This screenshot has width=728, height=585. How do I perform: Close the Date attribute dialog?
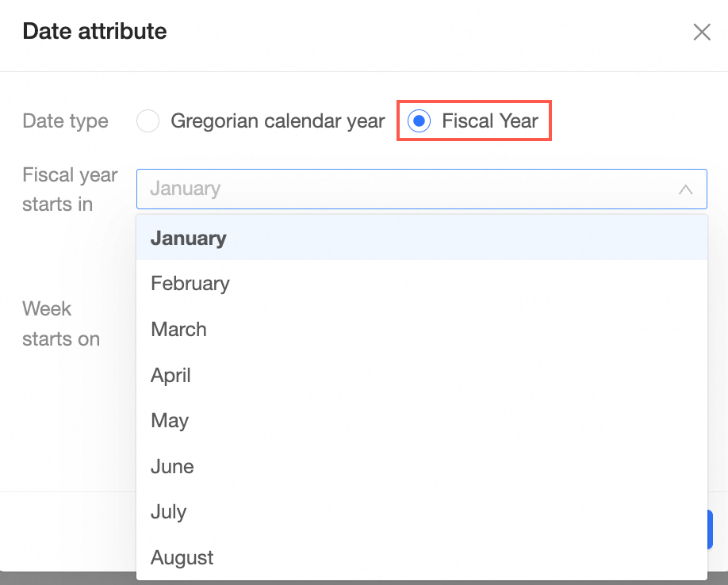pos(702,32)
